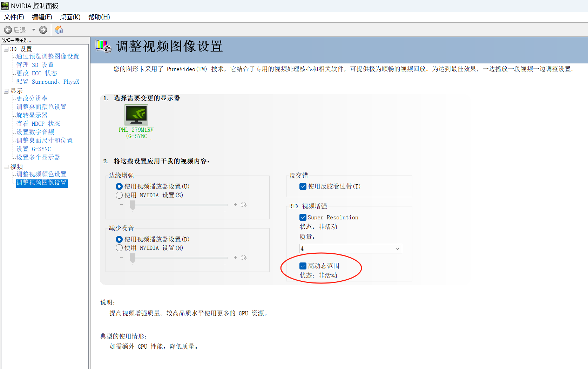The image size is (588, 369).
Task: Open 设置数字音频 page
Action: [35, 132]
